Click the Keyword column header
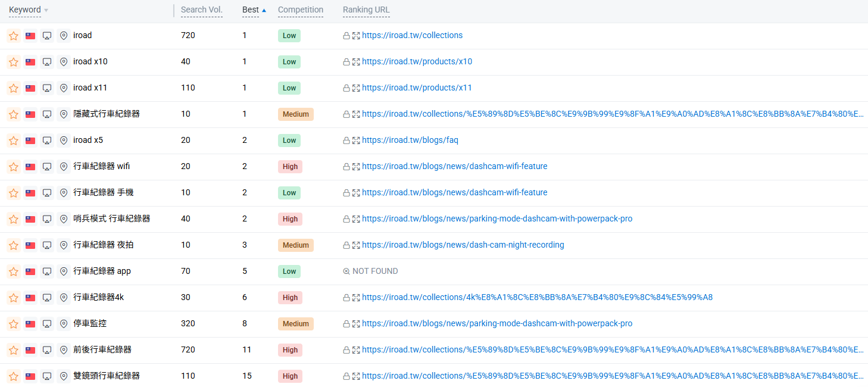This screenshot has width=868, height=387. pos(25,10)
